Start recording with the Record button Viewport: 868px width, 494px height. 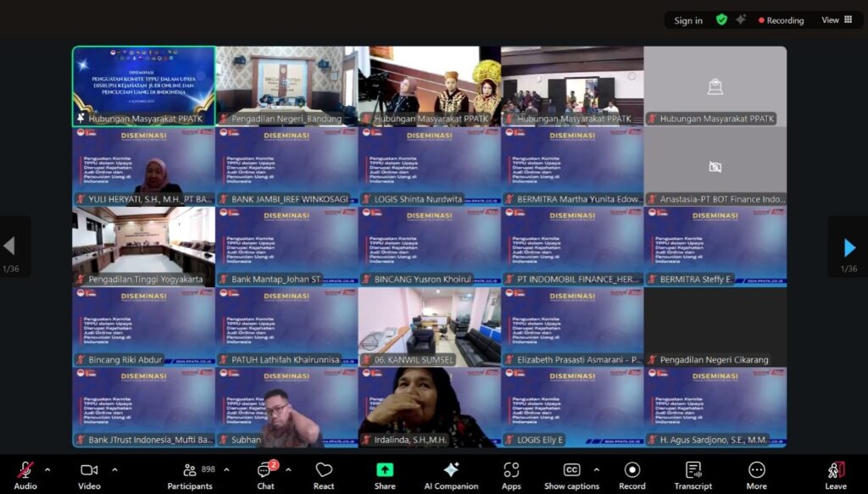632,474
